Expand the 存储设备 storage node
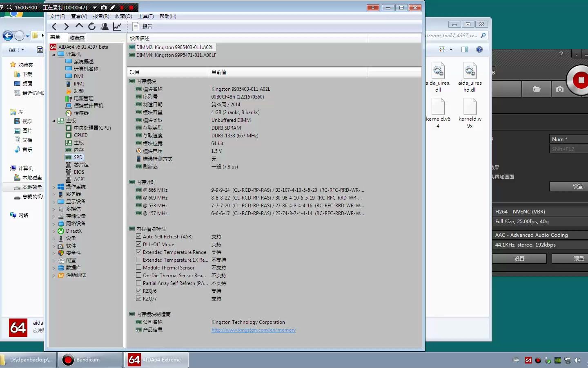 point(53,216)
